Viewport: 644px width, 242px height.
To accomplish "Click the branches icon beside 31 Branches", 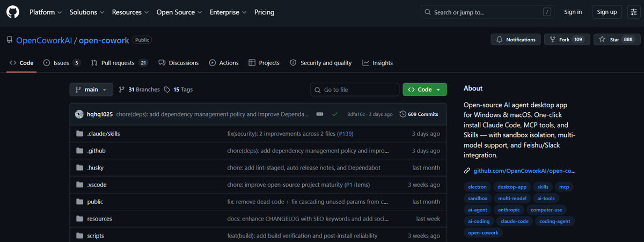I will pos(122,90).
